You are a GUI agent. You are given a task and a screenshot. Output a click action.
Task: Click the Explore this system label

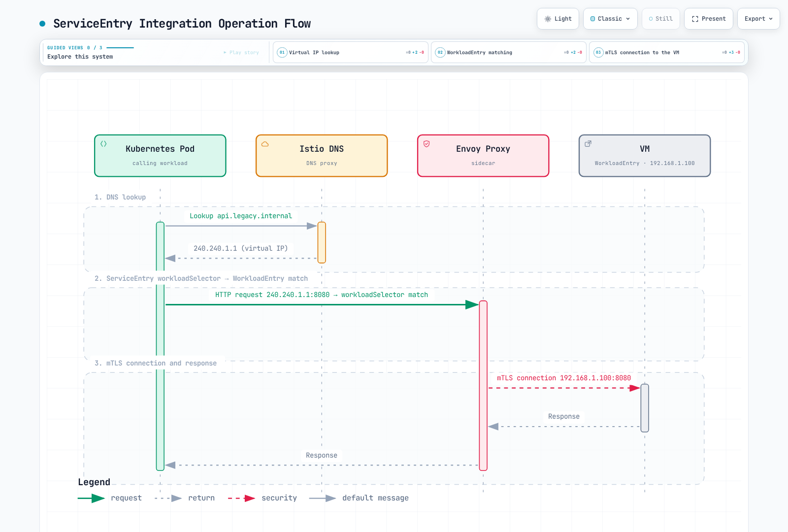click(x=80, y=57)
